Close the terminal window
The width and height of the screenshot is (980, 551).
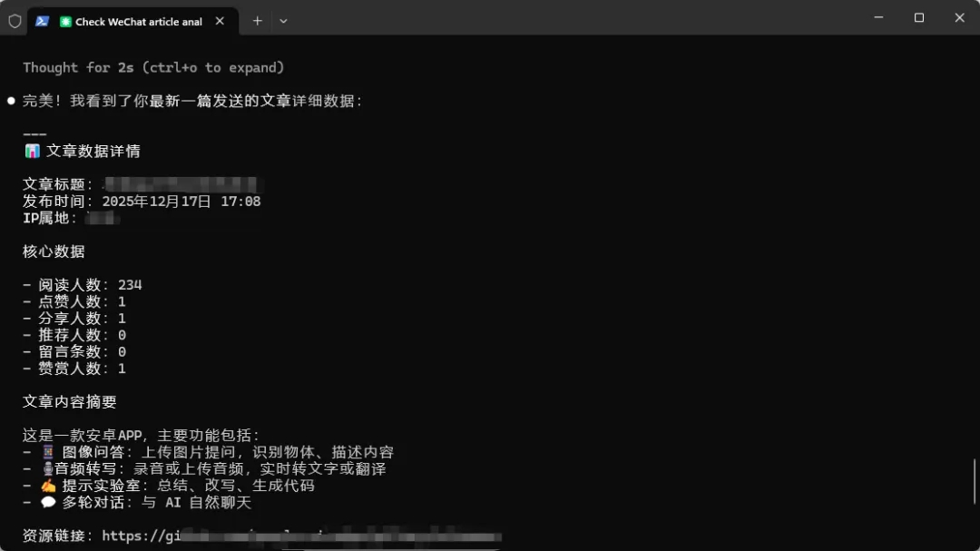point(959,17)
